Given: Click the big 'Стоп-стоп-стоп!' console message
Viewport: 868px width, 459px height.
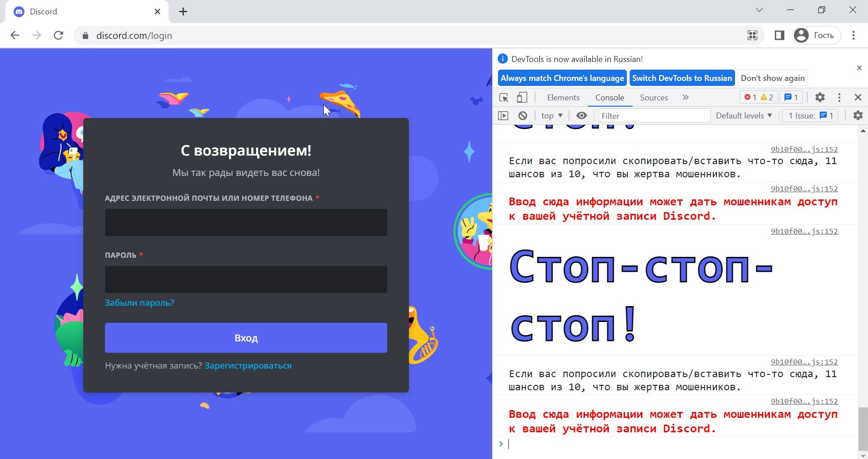Looking at the screenshot, I should point(641,297).
